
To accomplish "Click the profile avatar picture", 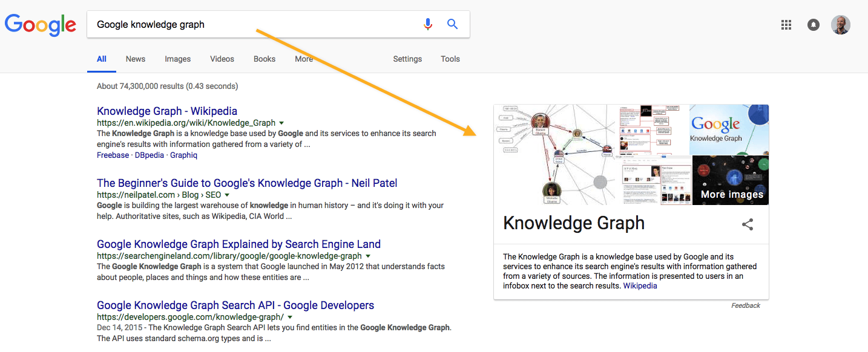I will pyautogui.click(x=841, y=25).
